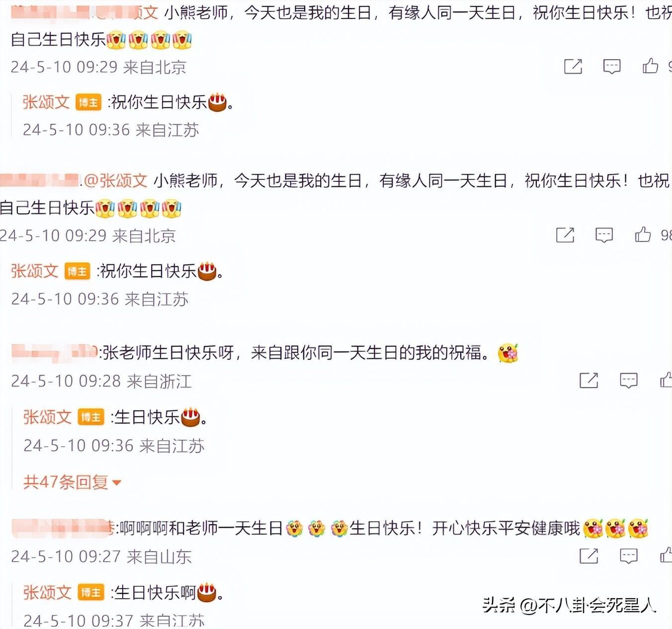Reply to the 09:27 Shandong comment
The height and width of the screenshot is (629, 672).
[x=628, y=556]
